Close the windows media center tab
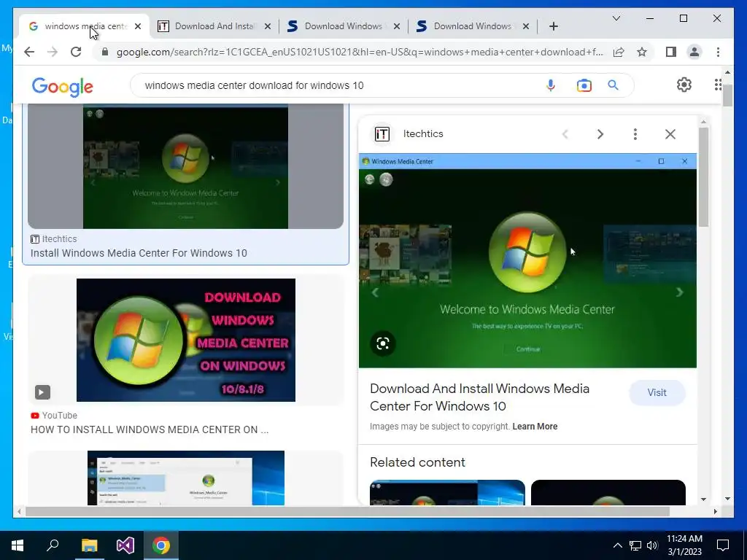This screenshot has height=560, width=747. coord(138,26)
